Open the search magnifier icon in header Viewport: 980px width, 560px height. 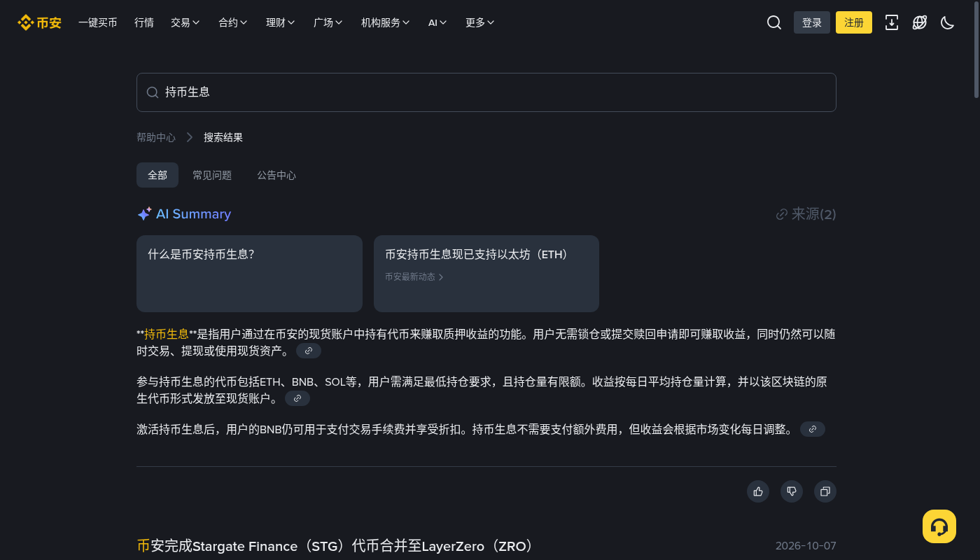774,22
